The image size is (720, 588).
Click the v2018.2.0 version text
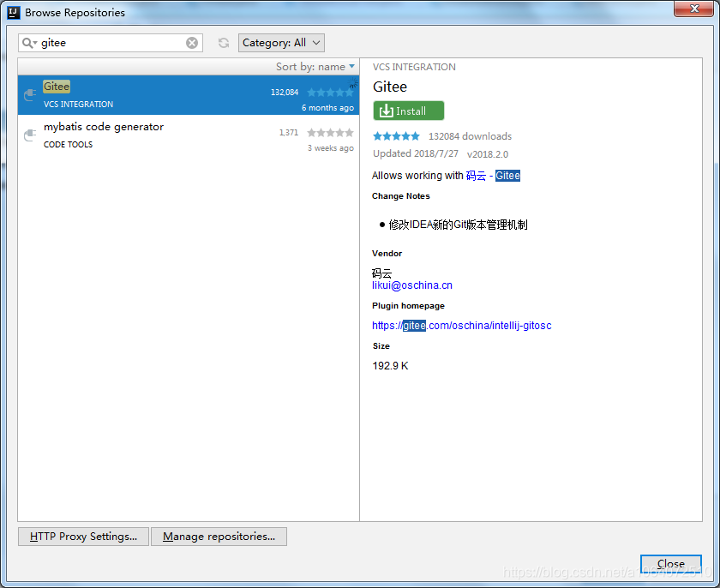pyautogui.click(x=488, y=154)
